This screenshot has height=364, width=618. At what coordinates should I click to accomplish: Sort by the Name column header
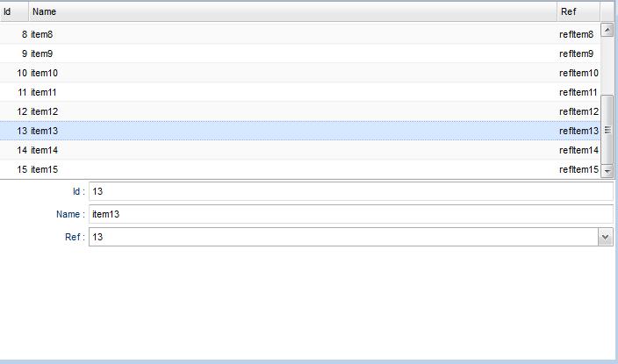pyautogui.click(x=292, y=11)
